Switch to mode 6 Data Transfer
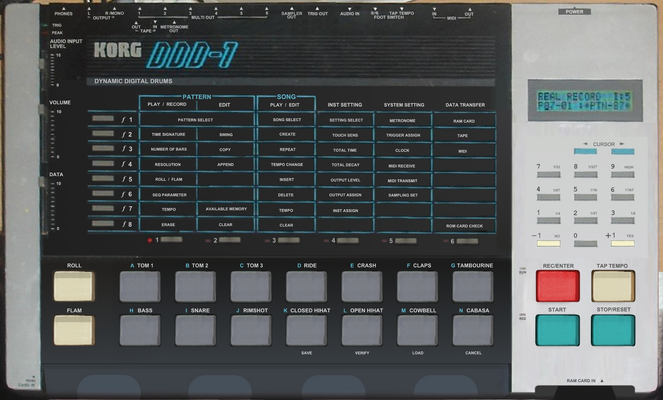Image resolution: width=663 pixels, height=400 pixels. point(467,241)
